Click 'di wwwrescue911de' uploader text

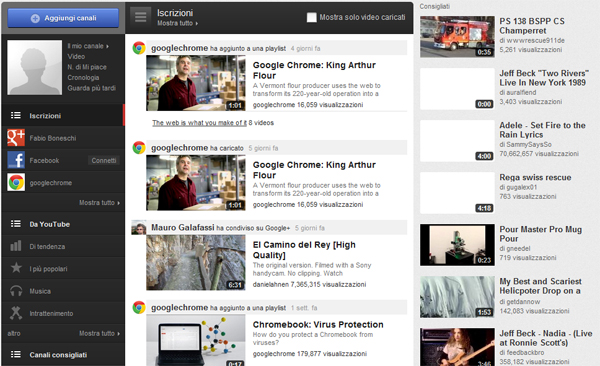(532, 41)
